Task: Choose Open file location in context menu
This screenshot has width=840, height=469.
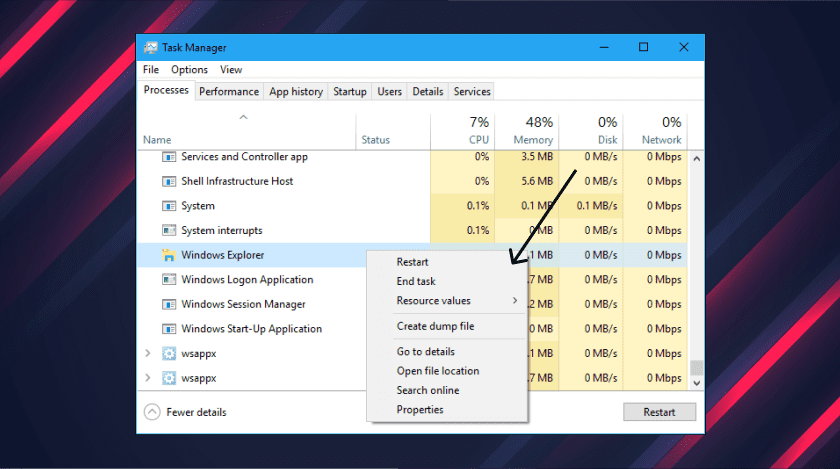Action: (438, 371)
